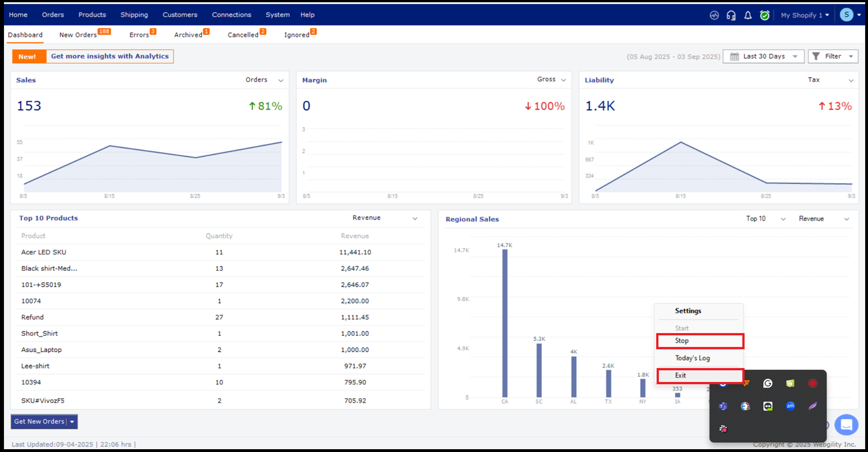The width and height of the screenshot is (868, 452).
Task: Click the green alarm clock scheduler icon
Action: click(764, 15)
